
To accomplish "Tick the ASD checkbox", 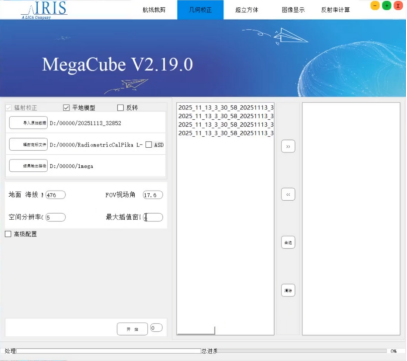I will tap(149, 144).
